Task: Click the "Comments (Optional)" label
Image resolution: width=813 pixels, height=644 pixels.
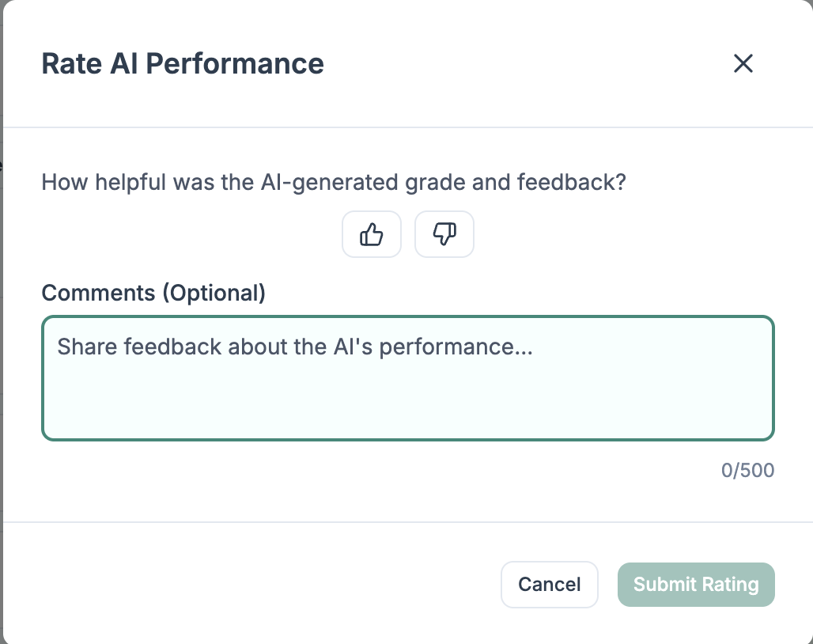Action: coord(153,293)
